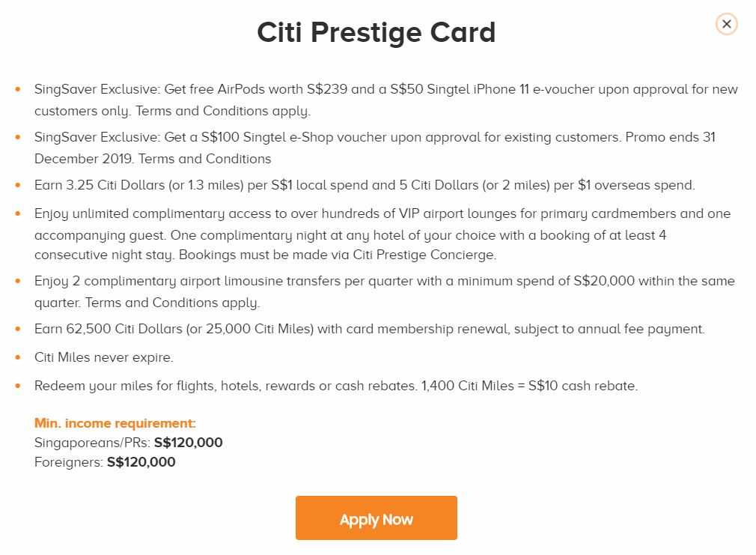Click the bullet dot beside Redeem your miles
This screenshot has height=555, width=756.
18,387
